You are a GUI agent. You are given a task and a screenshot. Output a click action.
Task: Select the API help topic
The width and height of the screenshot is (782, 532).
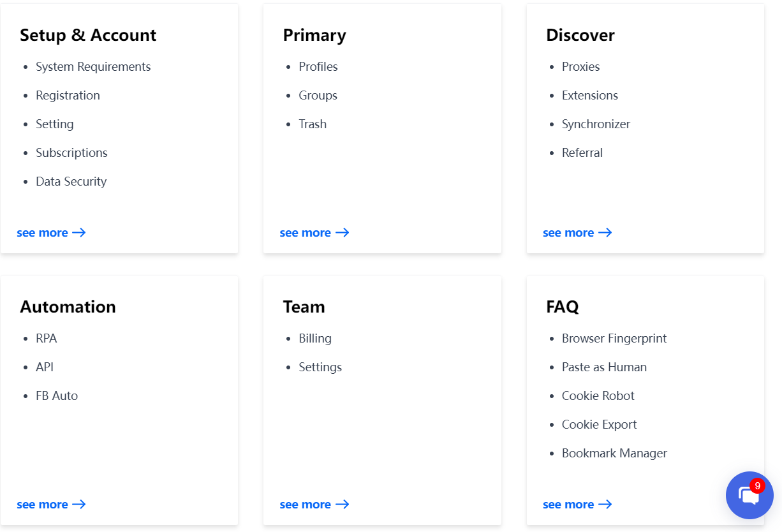(x=45, y=367)
